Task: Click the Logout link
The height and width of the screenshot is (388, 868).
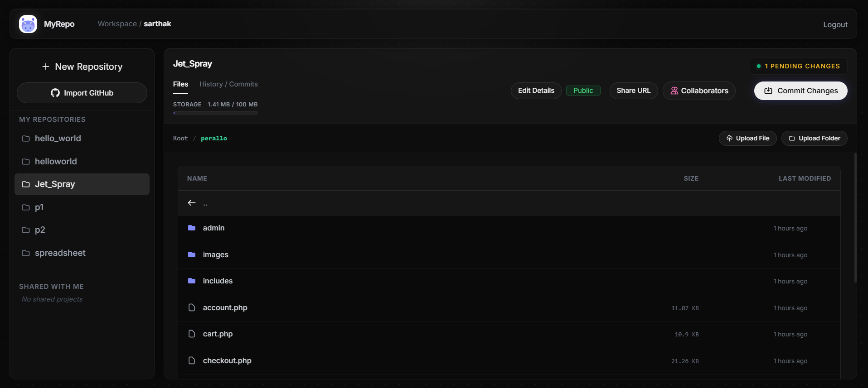Action: click(x=835, y=24)
